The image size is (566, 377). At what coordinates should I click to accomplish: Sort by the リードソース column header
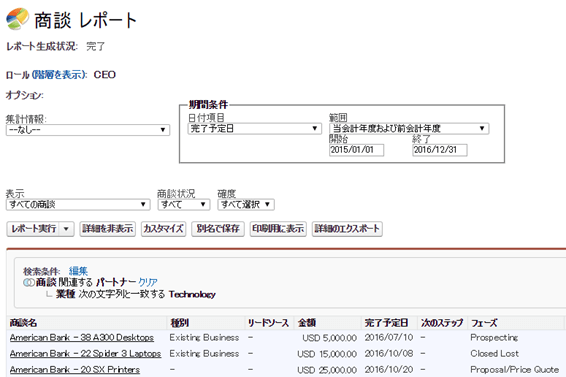268,323
